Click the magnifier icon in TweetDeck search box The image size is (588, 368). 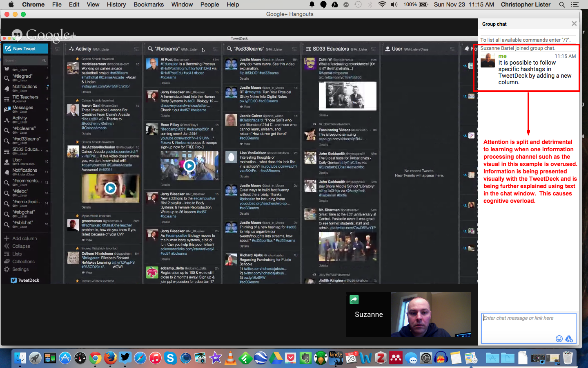click(44, 61)
